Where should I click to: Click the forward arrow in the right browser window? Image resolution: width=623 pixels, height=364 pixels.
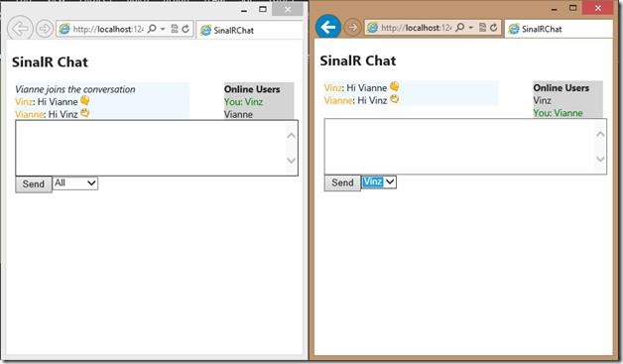pyautogui.click(x=352, y=28)
